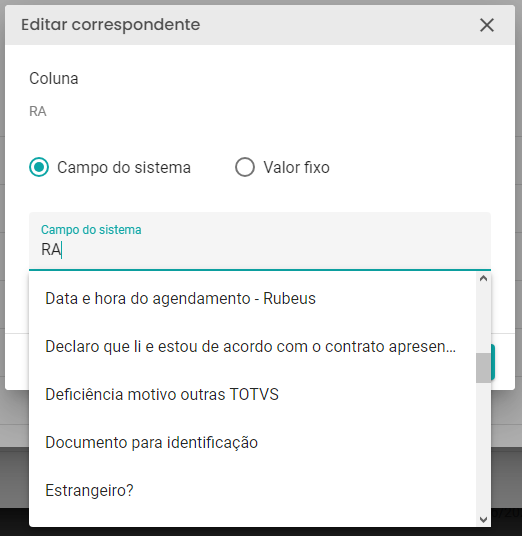Click the Campo do sistema text field
This screenshot has height=536, width=522.
260,241
